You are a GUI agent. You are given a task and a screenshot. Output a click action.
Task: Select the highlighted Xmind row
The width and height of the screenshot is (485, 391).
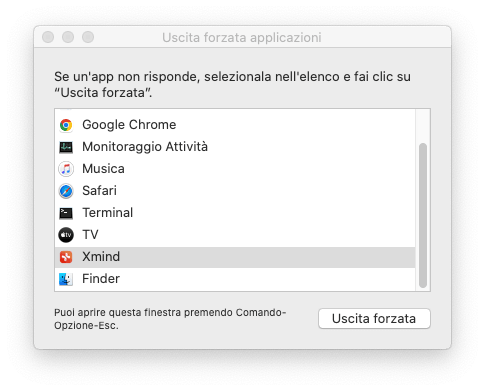coord(235,257)
